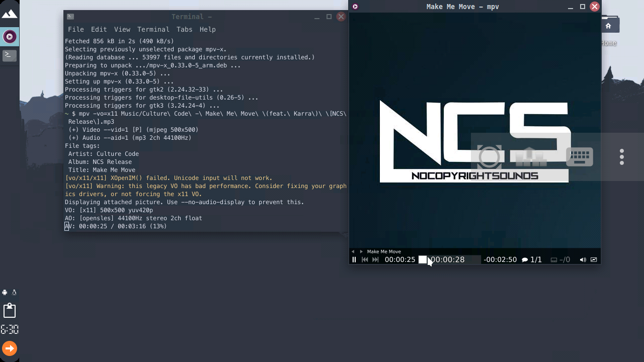Open the terminal icon in the sidebar

point(9,55)
